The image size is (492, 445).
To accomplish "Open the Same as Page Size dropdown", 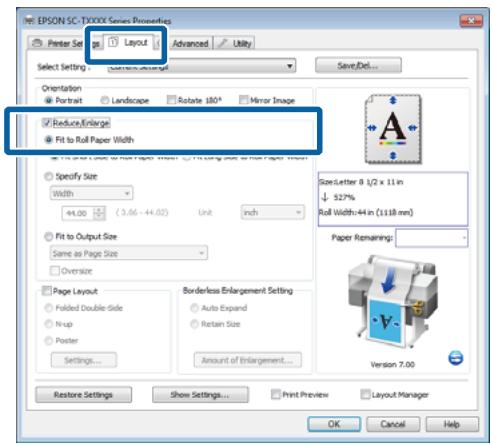I will (129, 253).
